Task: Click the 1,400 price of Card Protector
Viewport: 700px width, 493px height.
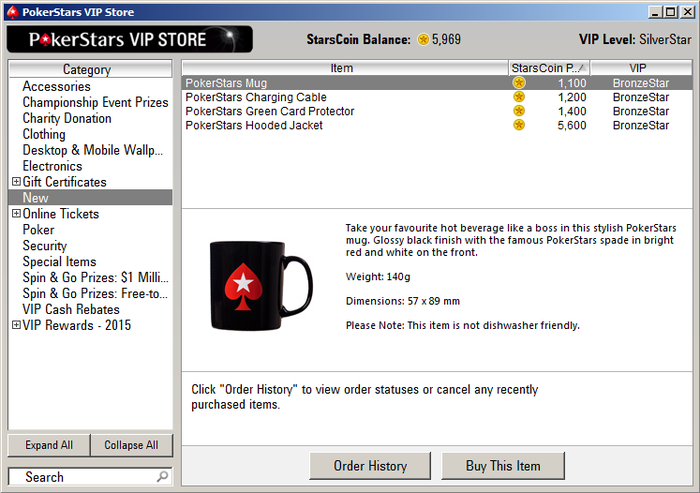Action: click(x=572, y=111)
